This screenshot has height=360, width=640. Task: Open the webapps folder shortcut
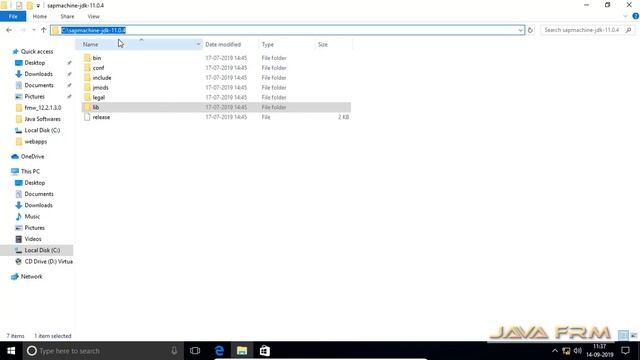tap(36, 142)
